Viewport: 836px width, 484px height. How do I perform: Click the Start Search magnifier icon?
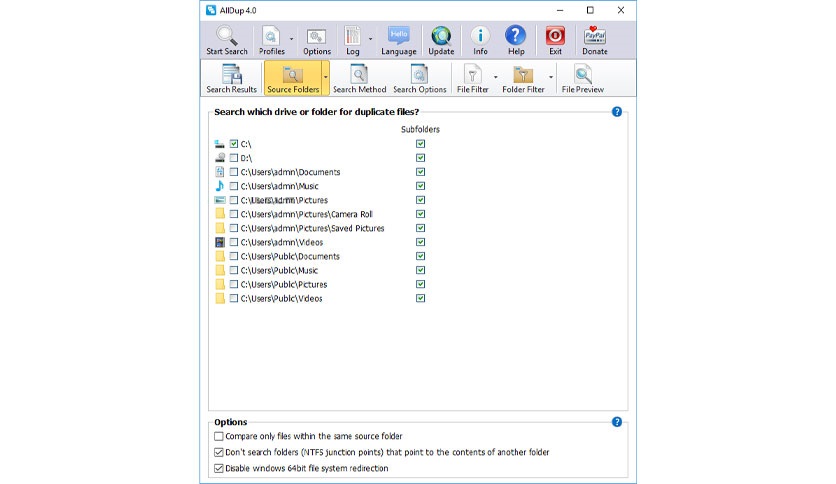227,37
